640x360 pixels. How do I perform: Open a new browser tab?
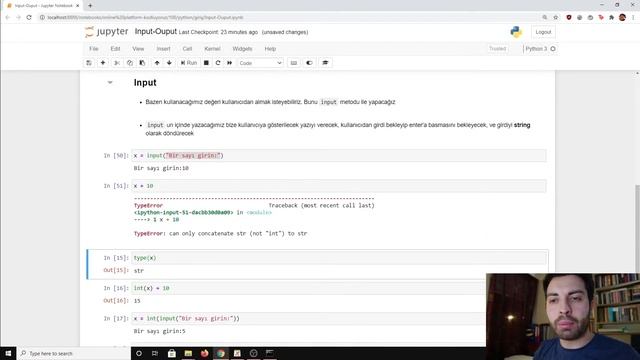90,6
